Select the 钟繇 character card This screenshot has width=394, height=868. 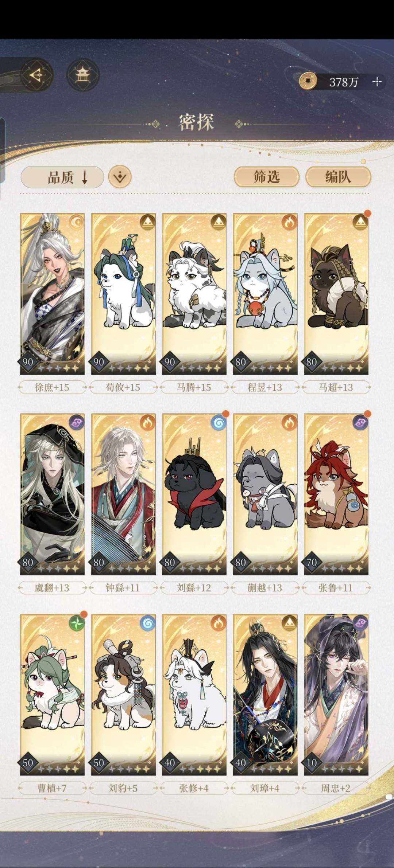click(123, 494)
